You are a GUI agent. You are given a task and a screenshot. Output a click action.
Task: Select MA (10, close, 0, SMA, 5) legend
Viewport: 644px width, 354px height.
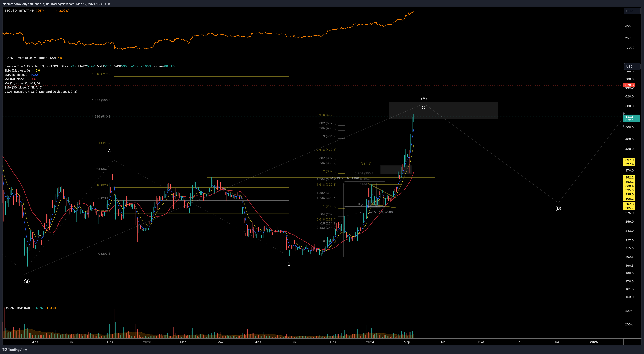click(x=22, y=83)
